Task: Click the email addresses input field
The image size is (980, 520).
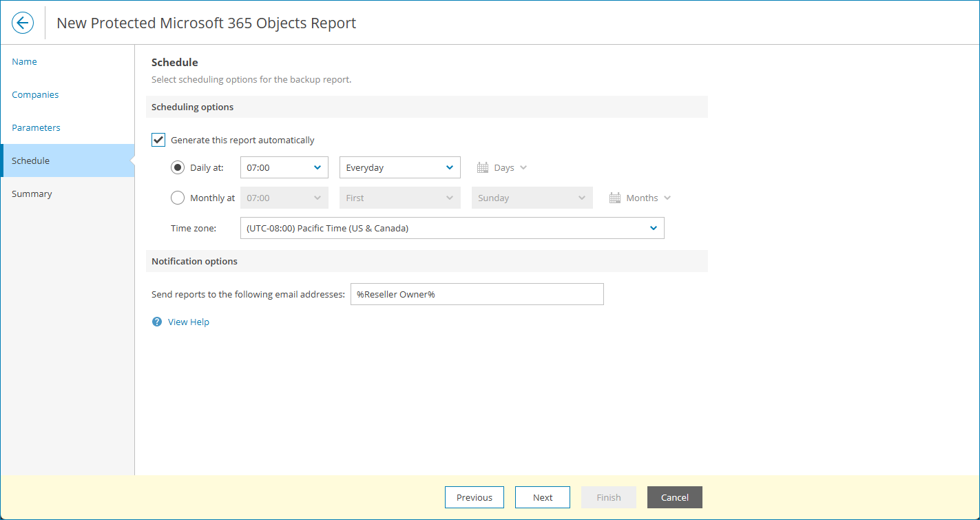Action: [x=477, y=293]
